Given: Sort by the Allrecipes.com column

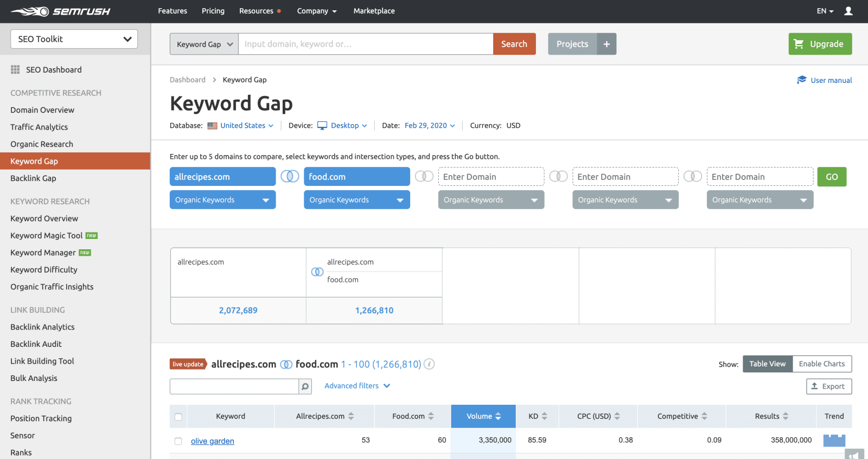Looking at the screenshot, I should coord(324,416).
